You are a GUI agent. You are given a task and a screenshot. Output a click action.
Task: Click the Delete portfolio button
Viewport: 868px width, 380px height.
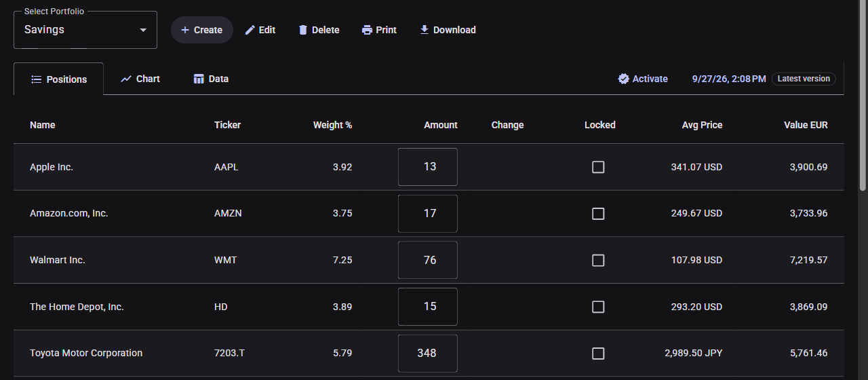(319, 30)
